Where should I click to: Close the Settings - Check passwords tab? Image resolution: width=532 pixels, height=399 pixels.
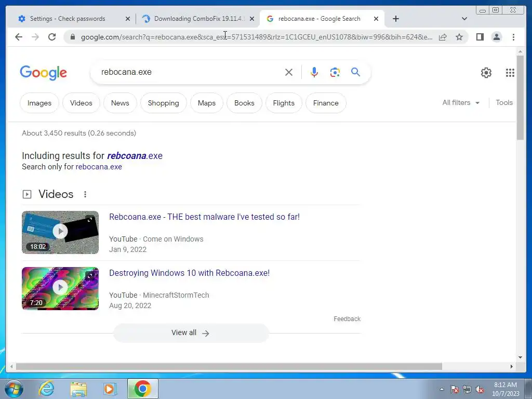(128, 19)
